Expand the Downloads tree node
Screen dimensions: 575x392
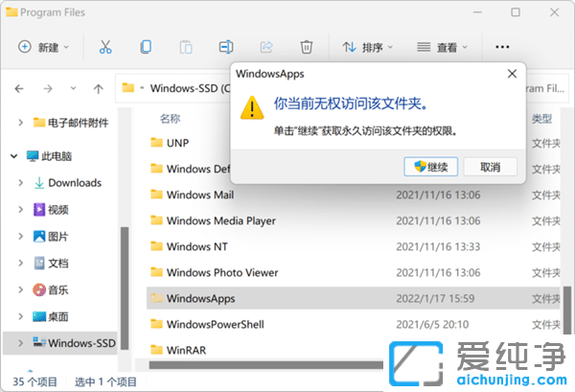[x=21, y=183]
